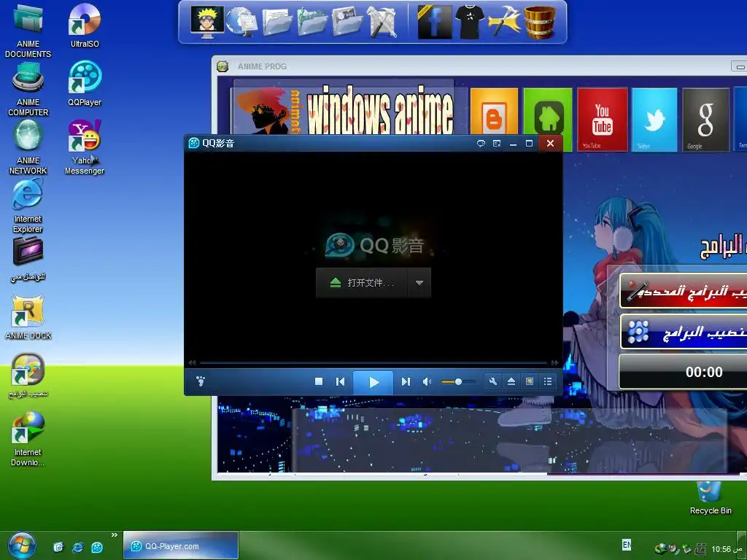Open the Internet Explorer desktop icon
The width and height of the screenshot is (747, 560).
28,205
